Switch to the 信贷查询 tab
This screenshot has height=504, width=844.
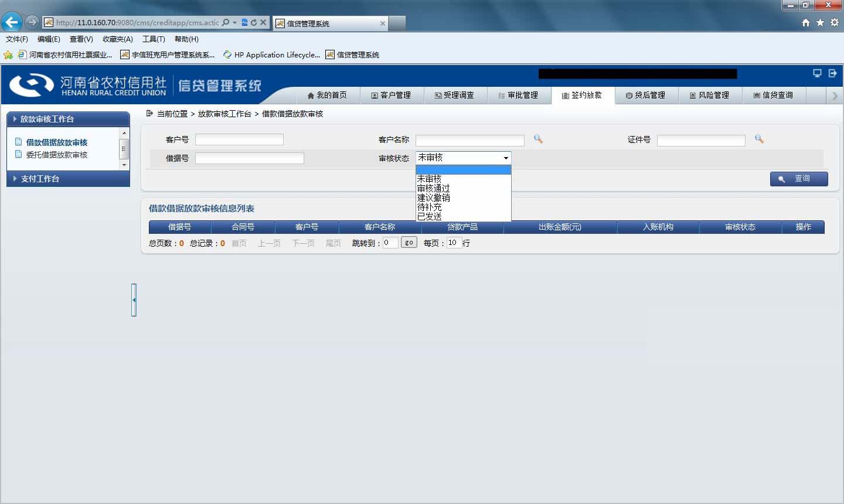[x=774, y=95]
